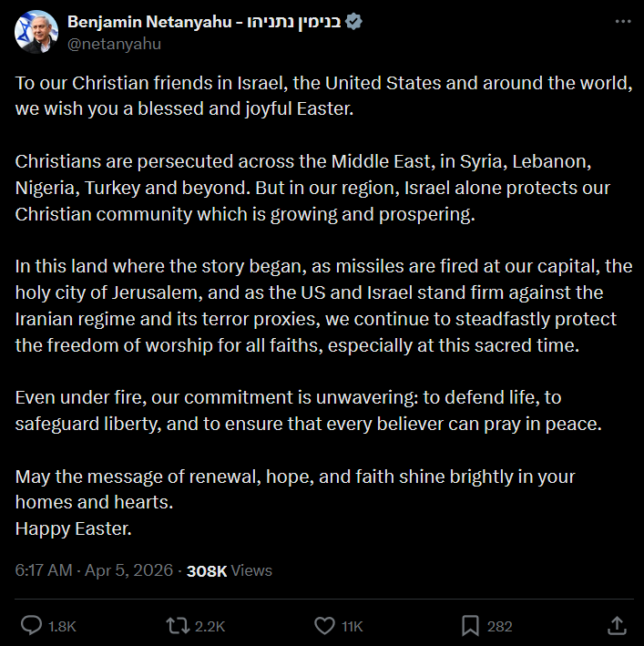Click the 1.8K reply count
Image resolution: width=644 pixels, height=646 pixels.
click(62, 626)
